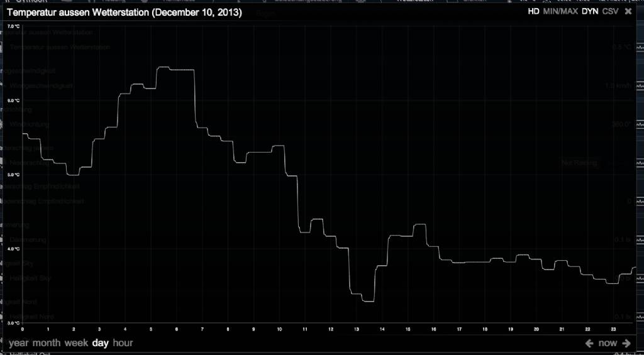Open chart icon for Dämmerung row behind overlay
This screenshot has width=644, height=355.
641,239
